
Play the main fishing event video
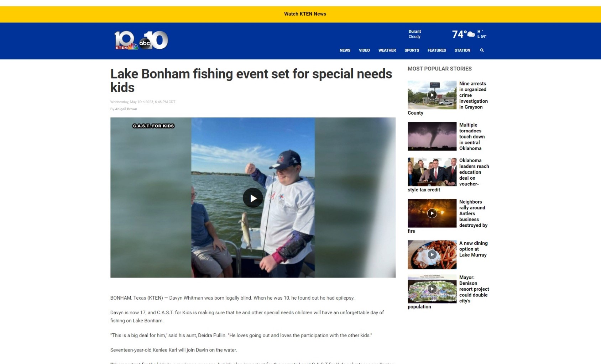click(x=253, y=198)
